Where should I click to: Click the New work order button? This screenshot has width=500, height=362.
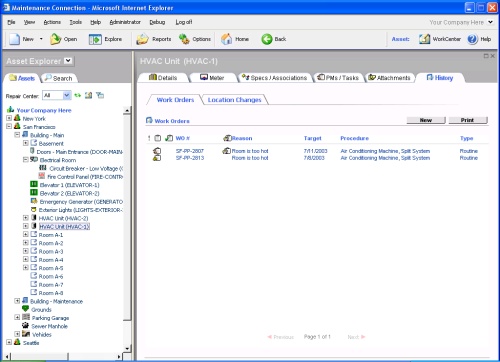(426, 120)
